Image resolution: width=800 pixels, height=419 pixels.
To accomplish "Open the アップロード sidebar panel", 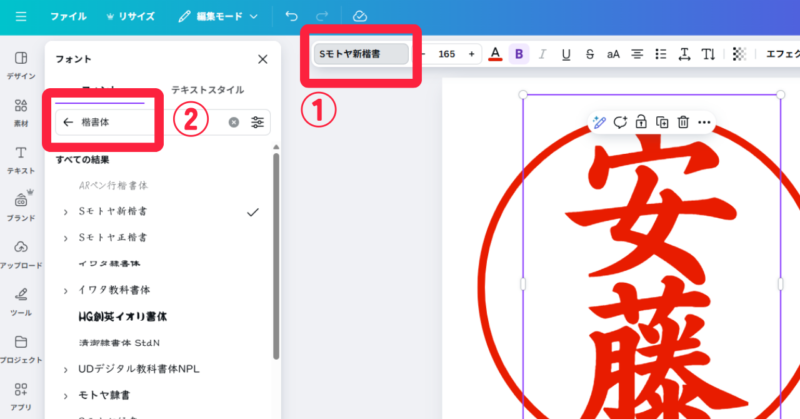I will [x=21, y=254].
